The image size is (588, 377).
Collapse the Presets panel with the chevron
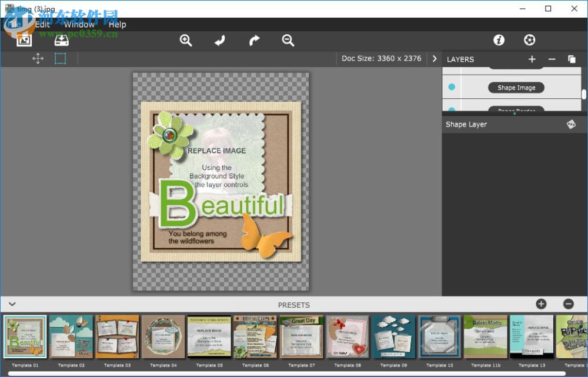pyautogui.click(x=12, y=305)
